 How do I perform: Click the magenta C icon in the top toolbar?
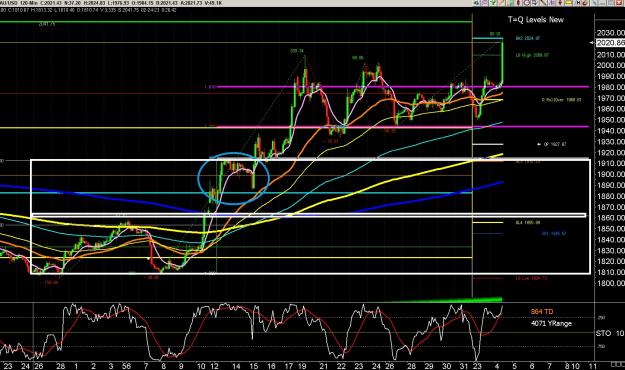(527, 2)
